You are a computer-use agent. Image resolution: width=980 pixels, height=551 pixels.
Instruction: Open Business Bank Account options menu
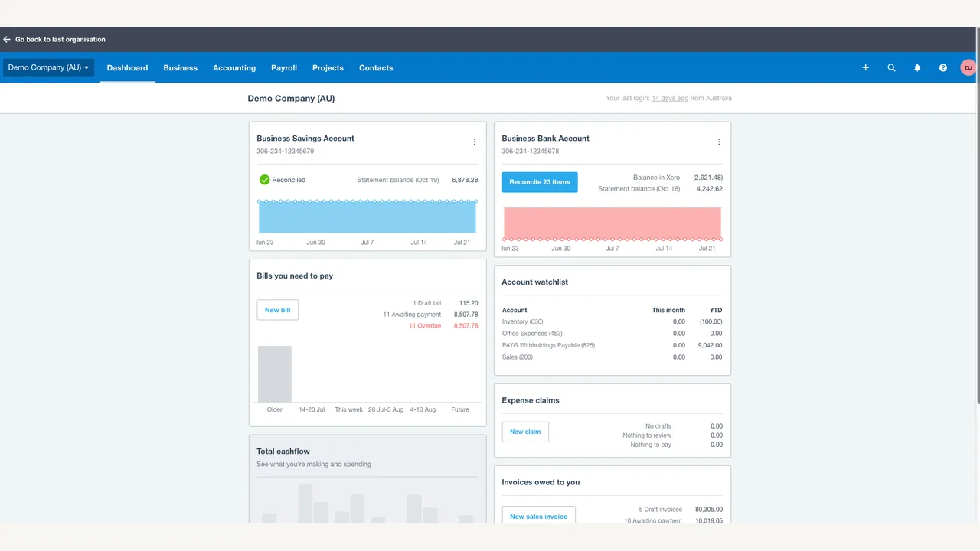(x=719, y=142)
